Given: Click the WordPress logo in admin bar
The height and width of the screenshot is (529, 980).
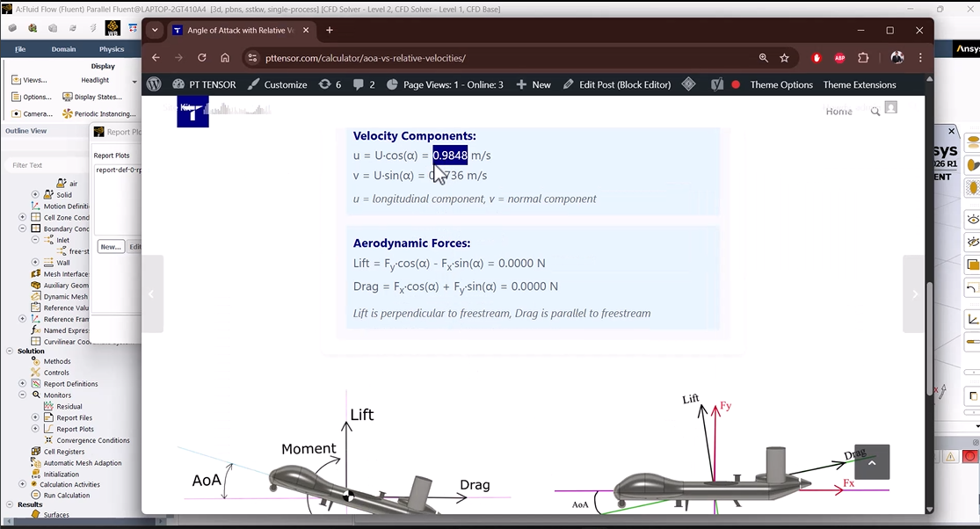Looking at the screenshot, I should tap(155, 84).
